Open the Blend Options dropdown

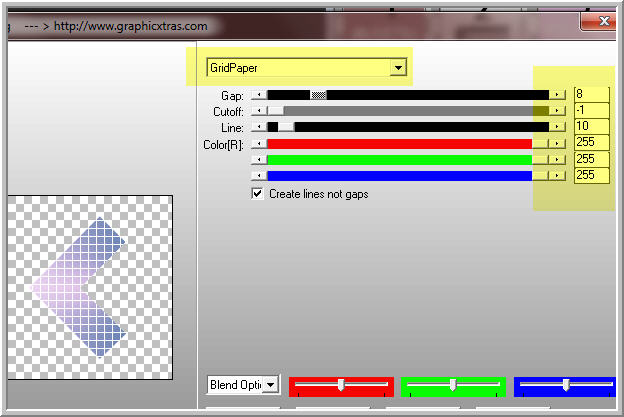click(243, 385)
